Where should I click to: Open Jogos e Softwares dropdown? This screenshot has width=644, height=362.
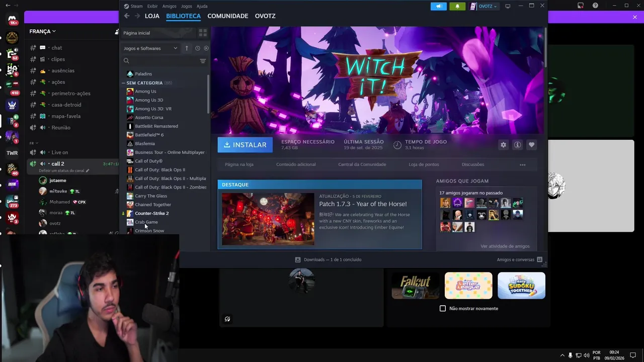pos(150,48)
